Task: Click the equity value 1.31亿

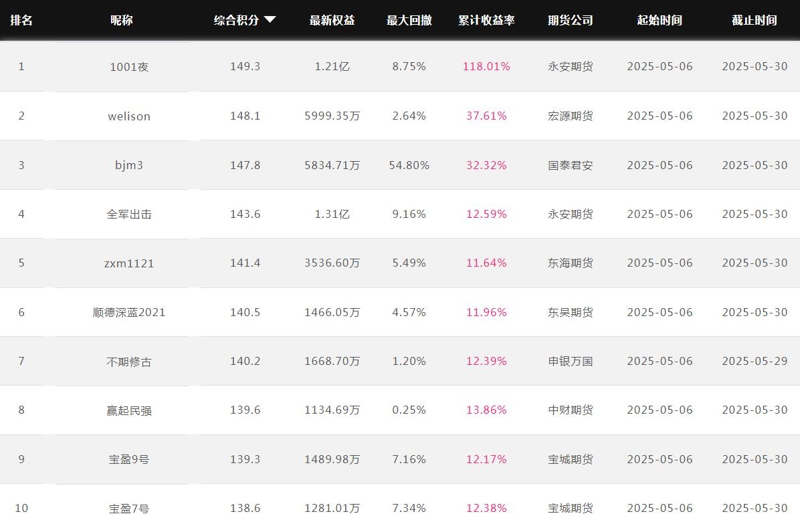Action: (x=332, y=214)
